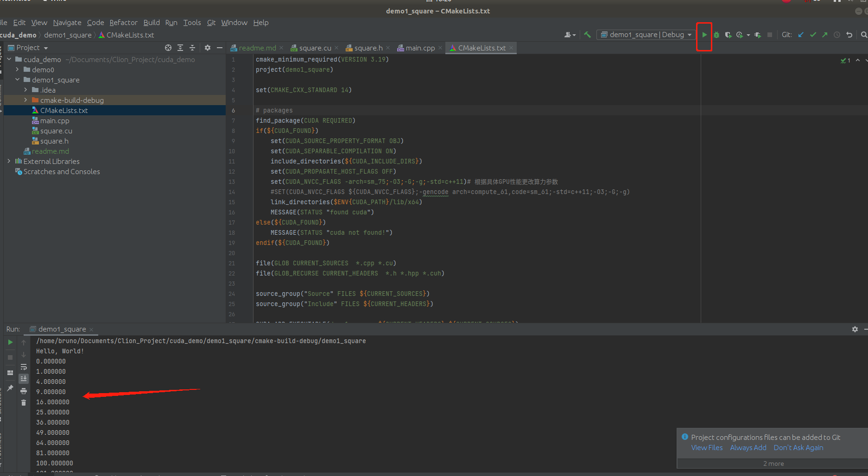Open Search Everywhere magnifier icon
The width and height of the screenshot is (868, 476).
[x=864, y=35]
